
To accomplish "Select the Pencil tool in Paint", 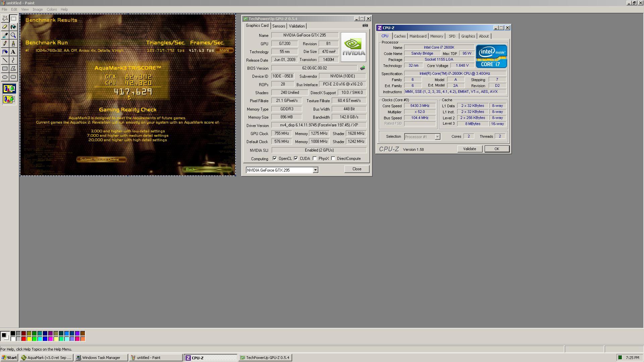I will 5,44.
